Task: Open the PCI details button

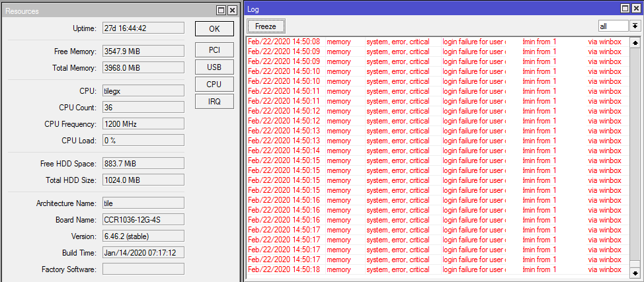Action: (x=214, y=50)
